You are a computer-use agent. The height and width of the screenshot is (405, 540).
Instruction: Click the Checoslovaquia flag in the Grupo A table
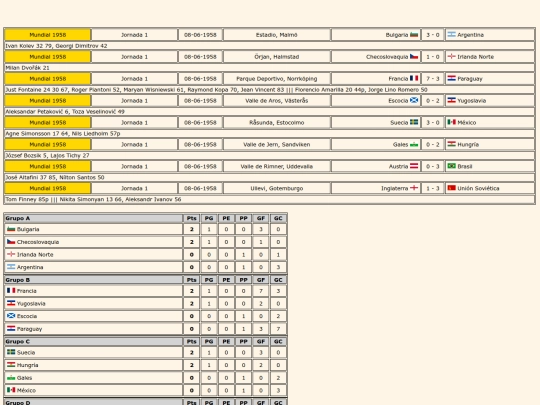(x=11, y=242)
